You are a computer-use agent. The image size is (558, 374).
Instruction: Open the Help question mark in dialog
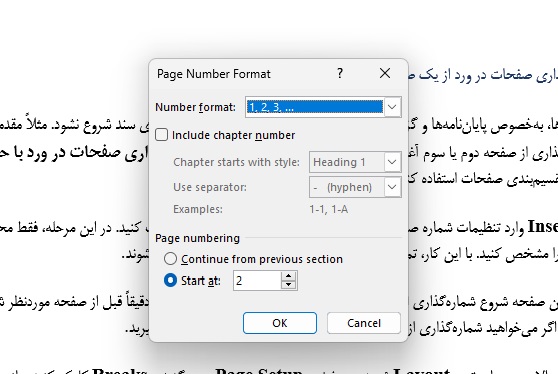coord(340,73)
